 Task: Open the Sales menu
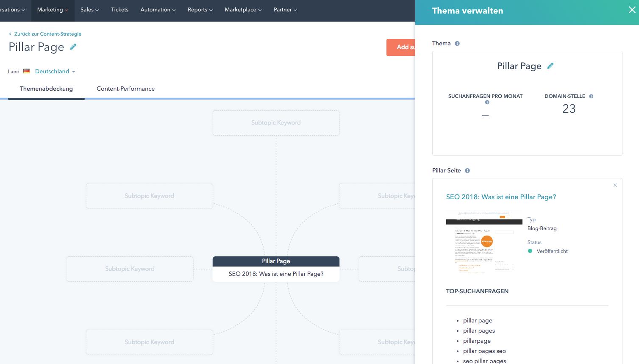(x=89, y=10)
